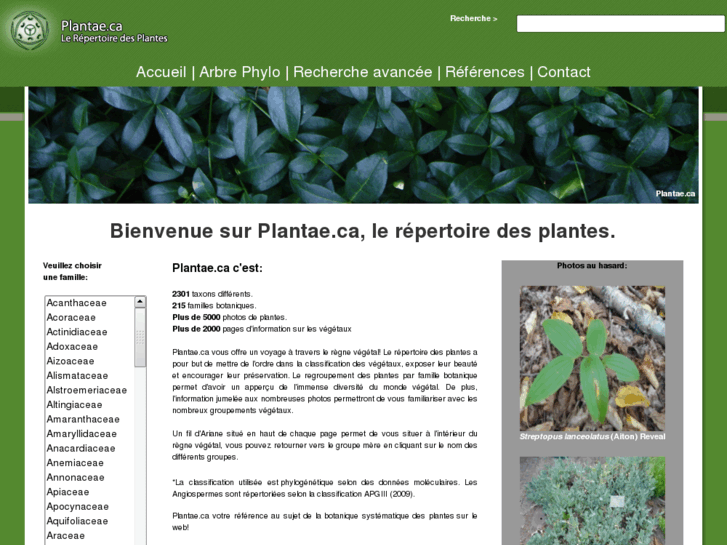
Task: Click the Streptopus lanceolatus (Aiton) Reveal caption
Action: click(592, 436)
